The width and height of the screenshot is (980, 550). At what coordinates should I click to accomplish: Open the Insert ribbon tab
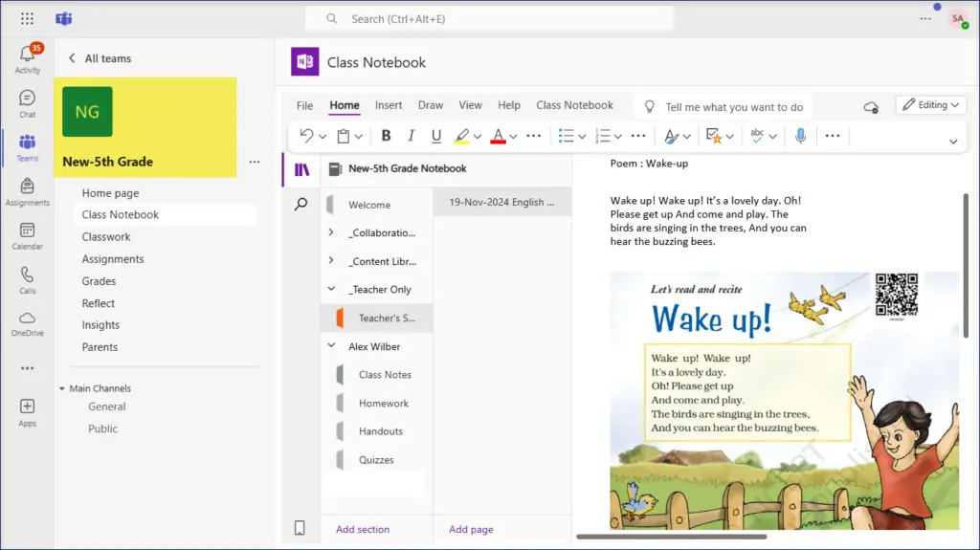pyautogui.click(x=389, y=105)
